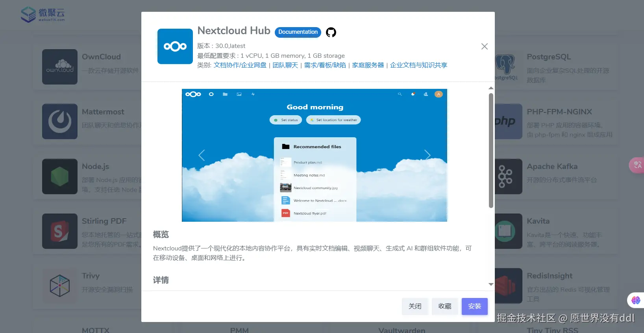Select the PHP-FPM-NGINX card title
The width and height of the screenshot is (644, 333).
click(x=559, y=112)
